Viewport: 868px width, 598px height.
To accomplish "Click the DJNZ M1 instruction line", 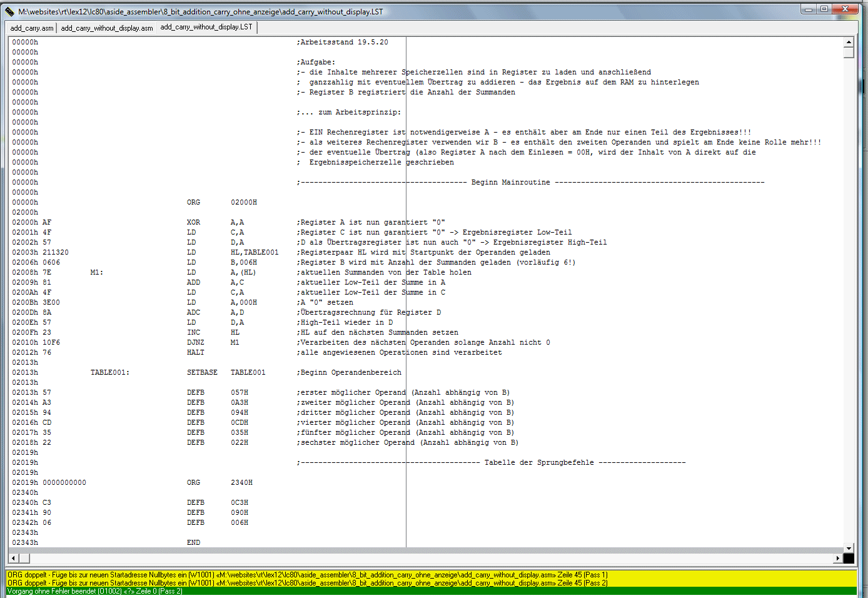I will point(195,342).
